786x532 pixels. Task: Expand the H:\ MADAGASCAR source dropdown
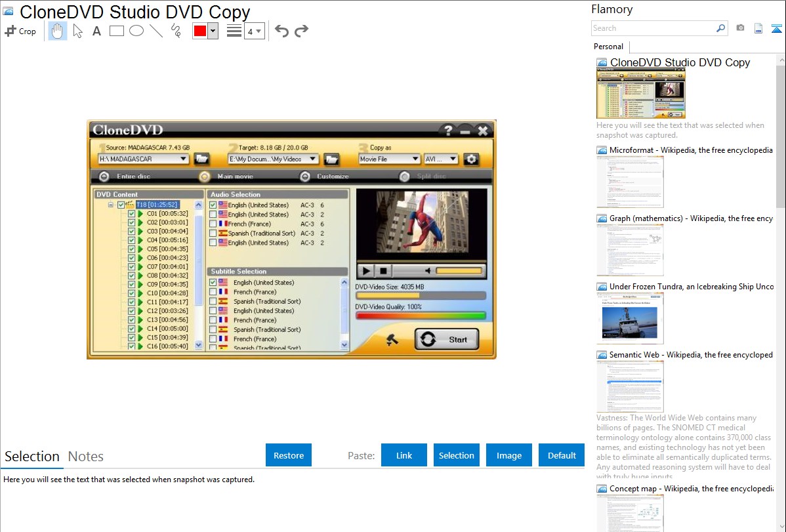pos(183,159)
